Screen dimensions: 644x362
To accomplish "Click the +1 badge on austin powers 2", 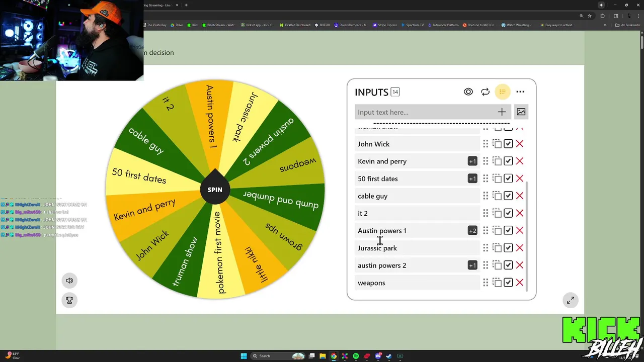I will pyautogui.click(x=472, y=265).
